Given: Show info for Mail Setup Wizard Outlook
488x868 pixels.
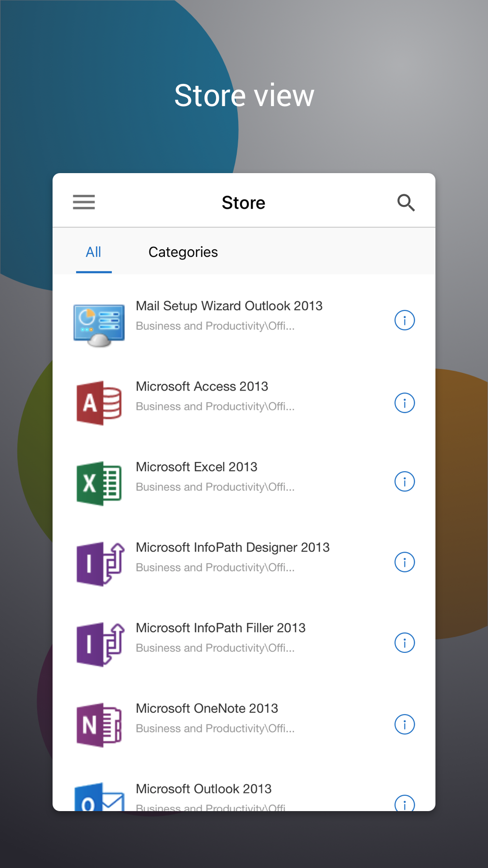Looking at the screenshot, I should 405,320.
